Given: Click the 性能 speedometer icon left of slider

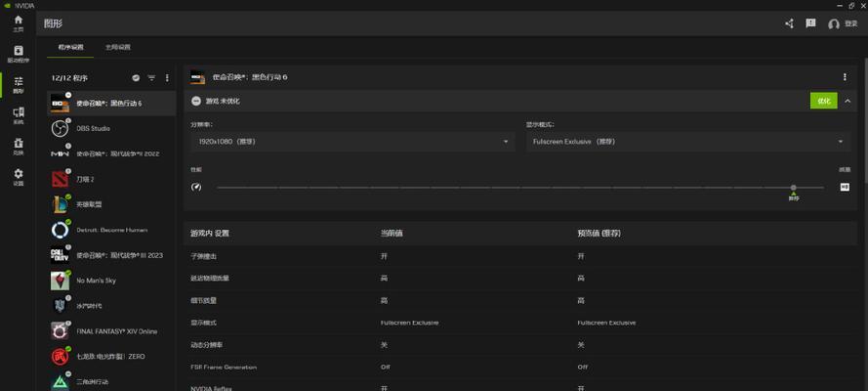Looking at the screenshot, I should coord(196,188).
